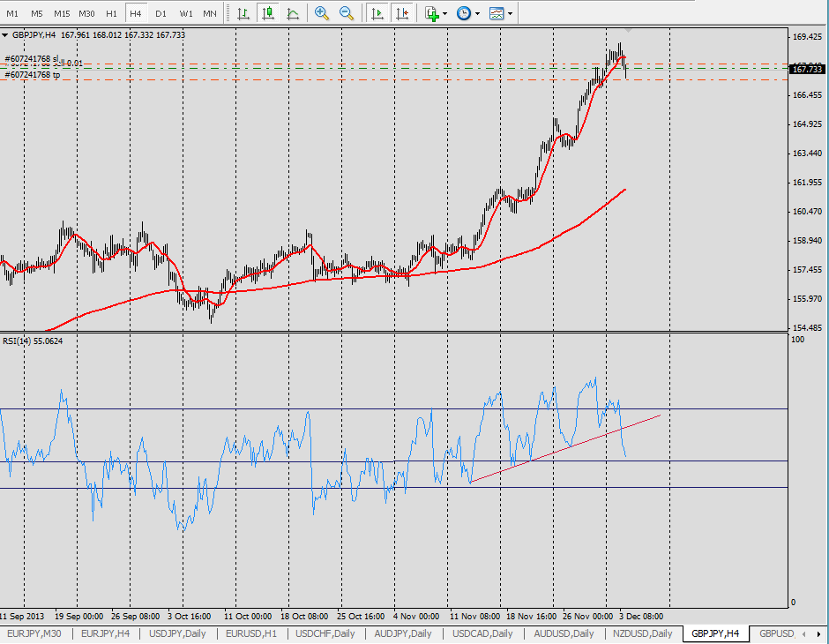The width and height of the screenshot is (829, 644).
Task: Enable chart shift icon
Action: (x=402, y=13)
